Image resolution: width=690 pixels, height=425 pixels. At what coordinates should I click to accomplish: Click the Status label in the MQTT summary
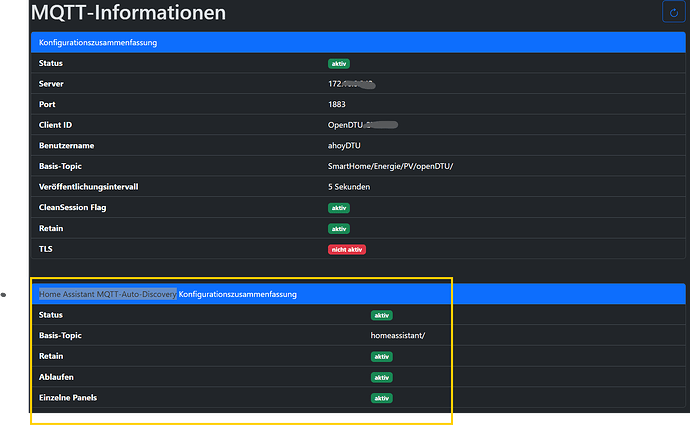pyautogui.click(x=51, y=63)
